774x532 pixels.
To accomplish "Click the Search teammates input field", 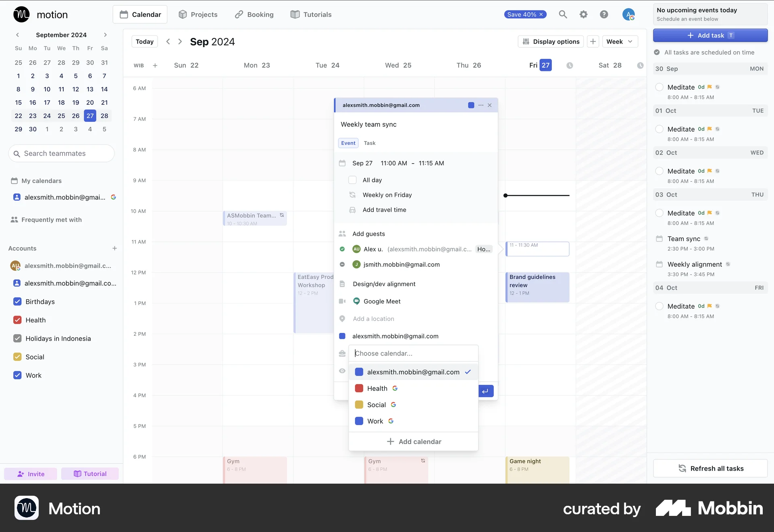I will (61, 153).
